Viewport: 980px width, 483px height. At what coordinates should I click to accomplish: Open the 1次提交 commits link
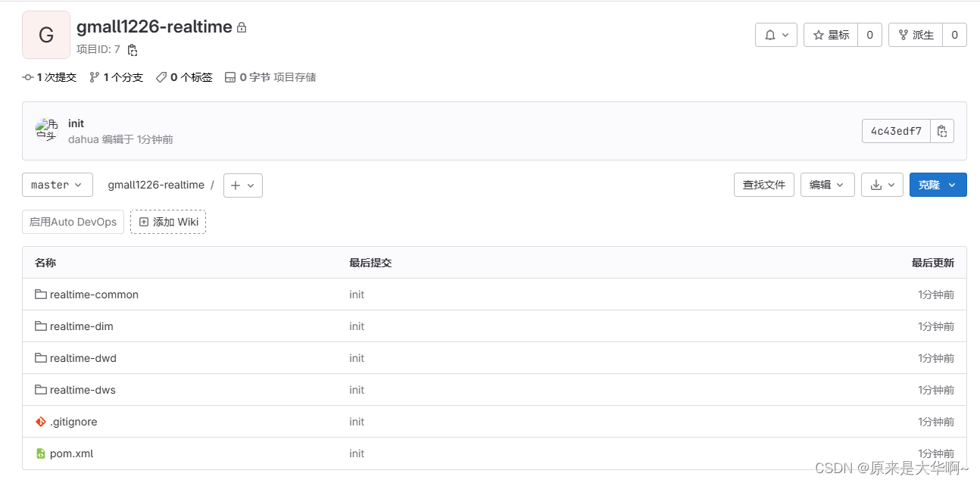pyautogui.click(x=48, y=76)
